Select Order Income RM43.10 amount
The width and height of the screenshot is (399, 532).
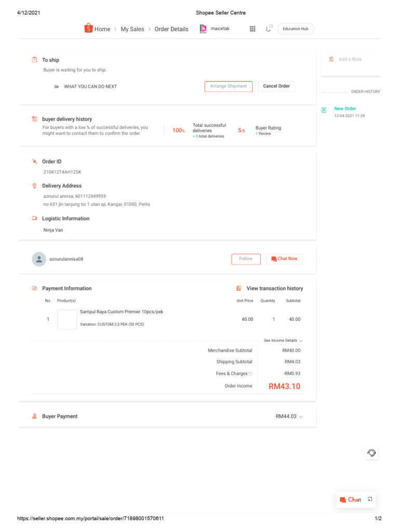point(284,387)
